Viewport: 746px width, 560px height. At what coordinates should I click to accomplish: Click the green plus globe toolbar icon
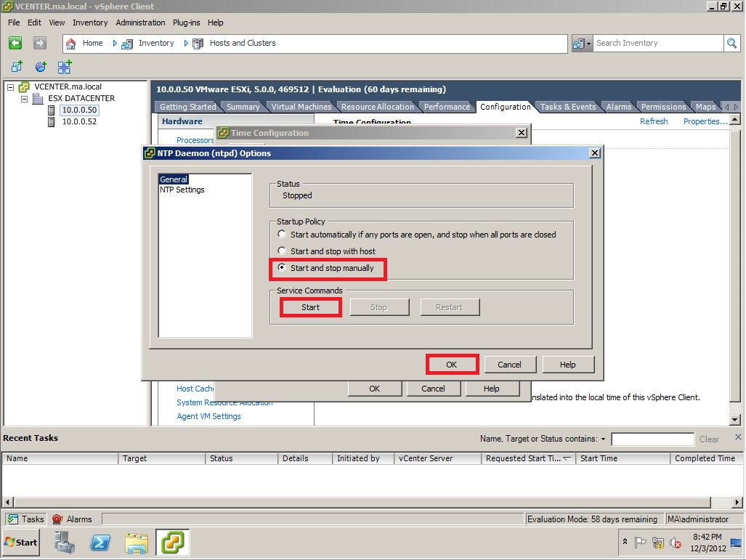tap(41, 67)
